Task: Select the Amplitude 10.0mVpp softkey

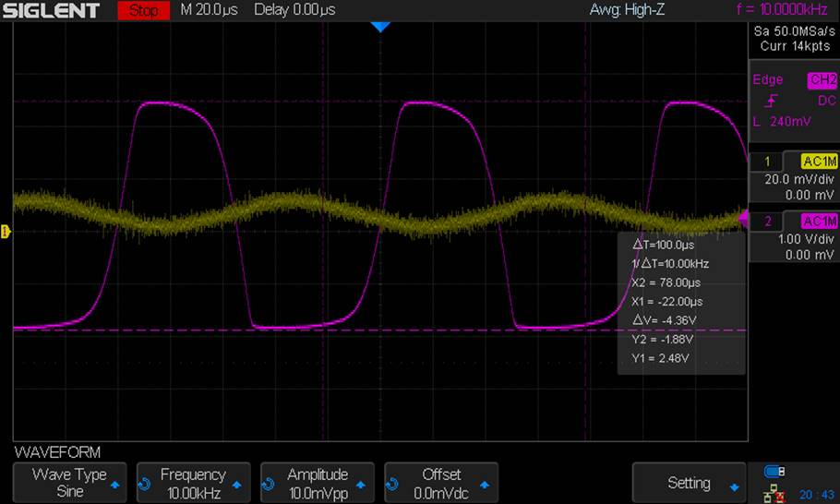Action: [x=318, y=483]
